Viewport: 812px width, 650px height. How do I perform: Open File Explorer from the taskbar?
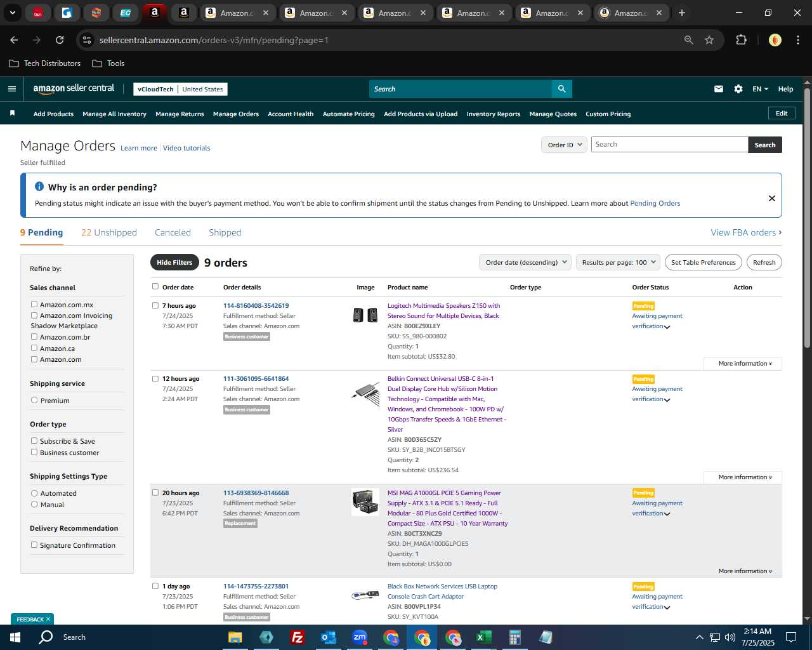point(235,637)
